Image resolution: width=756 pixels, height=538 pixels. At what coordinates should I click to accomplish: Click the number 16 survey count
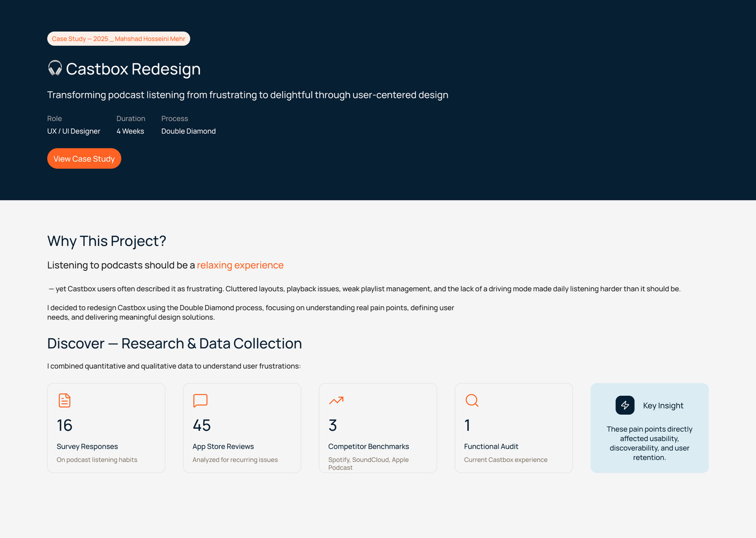(65, 425)
